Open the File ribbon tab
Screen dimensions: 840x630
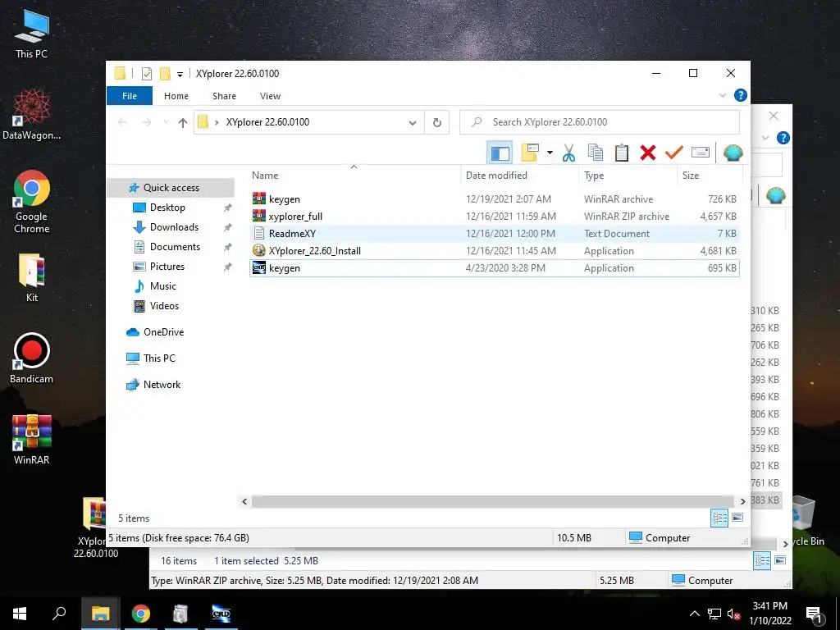coord(130,96)
